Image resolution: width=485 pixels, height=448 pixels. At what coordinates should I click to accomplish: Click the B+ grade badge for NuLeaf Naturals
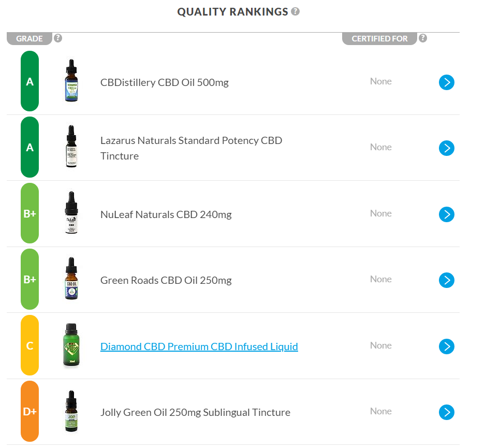pyautogui.click(x=30, y=213)
